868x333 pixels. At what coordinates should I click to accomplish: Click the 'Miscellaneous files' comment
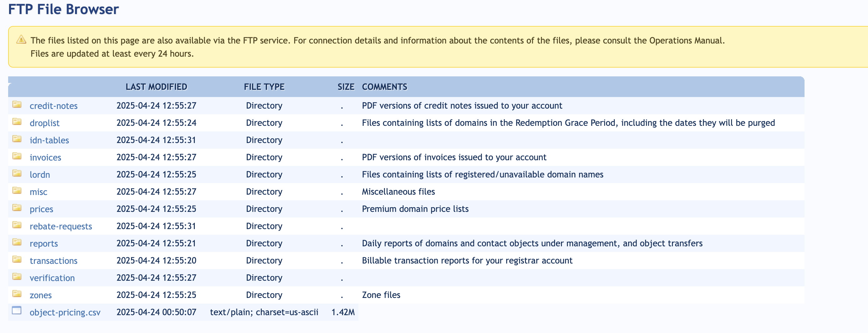[398, 192]
